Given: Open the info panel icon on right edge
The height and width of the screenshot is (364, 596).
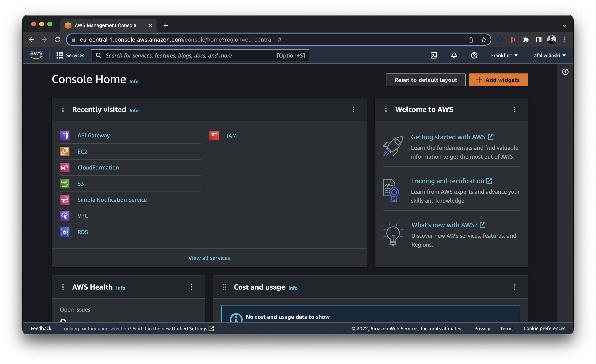Looking at the screenshot, I should pos(565,72).
